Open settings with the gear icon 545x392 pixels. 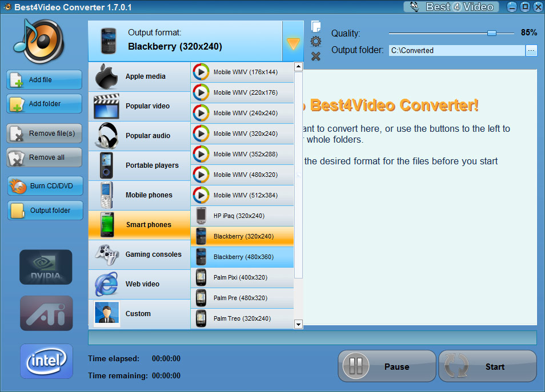click(x=315, y=42)
